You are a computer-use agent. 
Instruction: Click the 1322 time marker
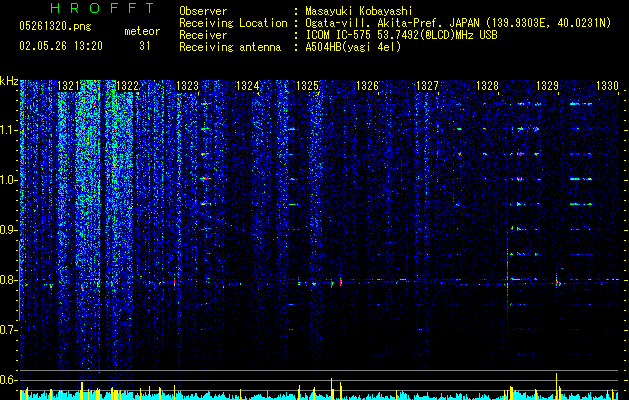point(128,85)
